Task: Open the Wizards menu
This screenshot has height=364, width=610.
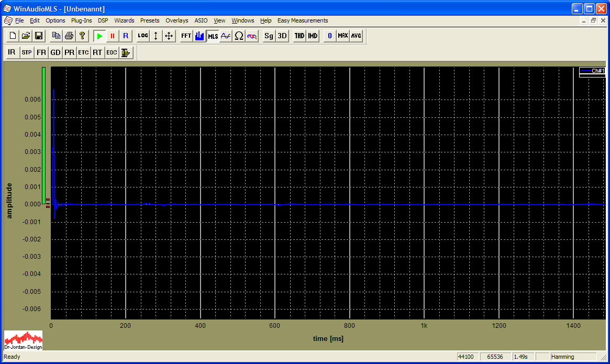Action: [x=124, y=21]
